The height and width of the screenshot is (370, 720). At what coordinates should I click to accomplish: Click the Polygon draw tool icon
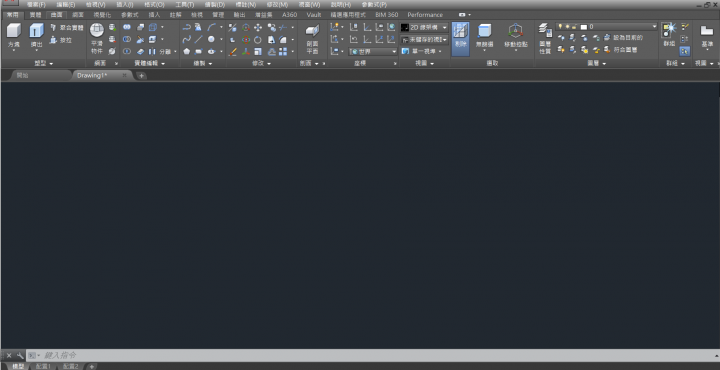[186, 51]
